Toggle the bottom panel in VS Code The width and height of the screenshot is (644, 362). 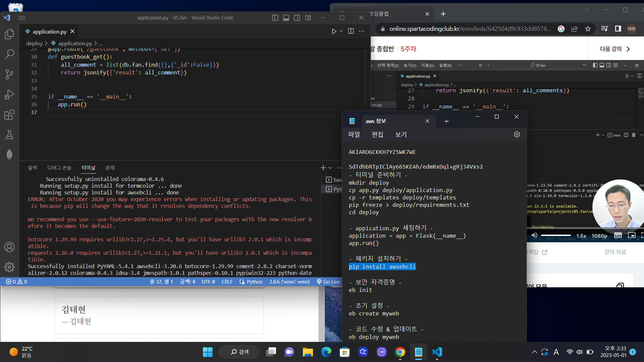(286, 18)
